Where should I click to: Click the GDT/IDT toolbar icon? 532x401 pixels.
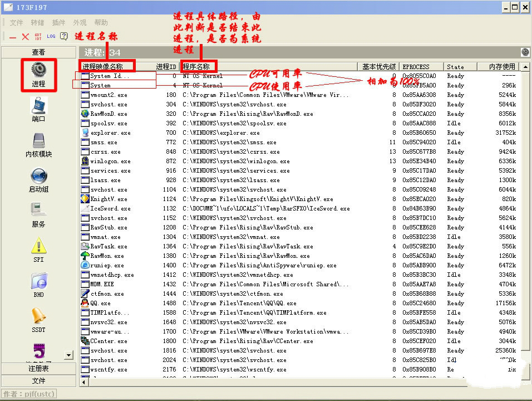(x=38, y=37)
